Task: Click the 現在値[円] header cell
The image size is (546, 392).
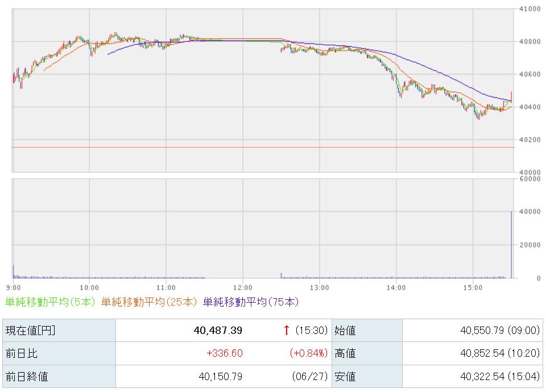Action: tap(59, 331)
